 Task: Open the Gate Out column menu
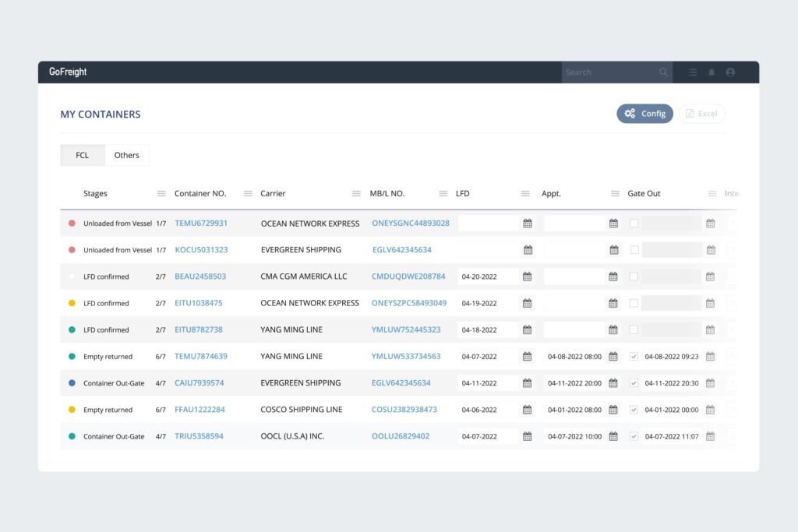tap(712, 194)
